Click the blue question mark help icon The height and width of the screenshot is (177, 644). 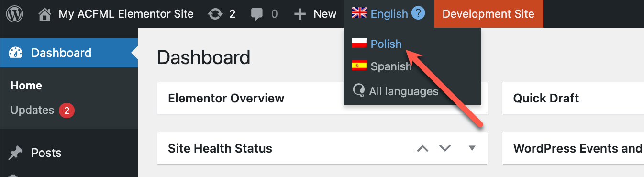418,13
